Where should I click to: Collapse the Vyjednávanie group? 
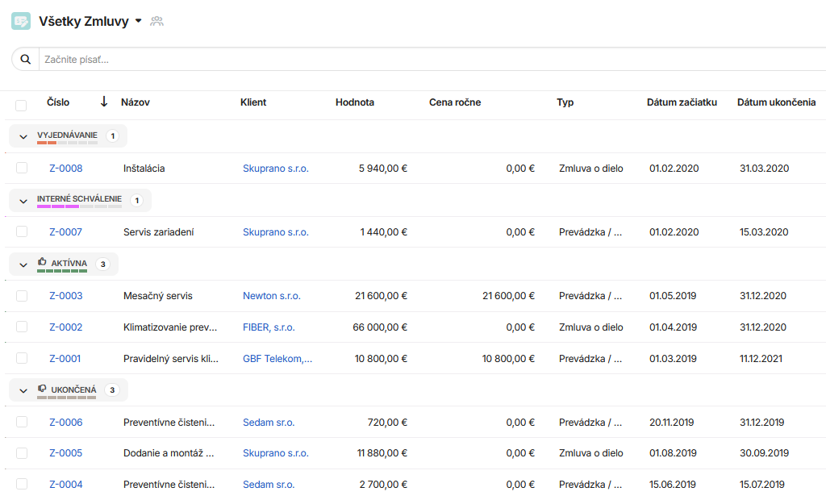(x=23, y=136)
